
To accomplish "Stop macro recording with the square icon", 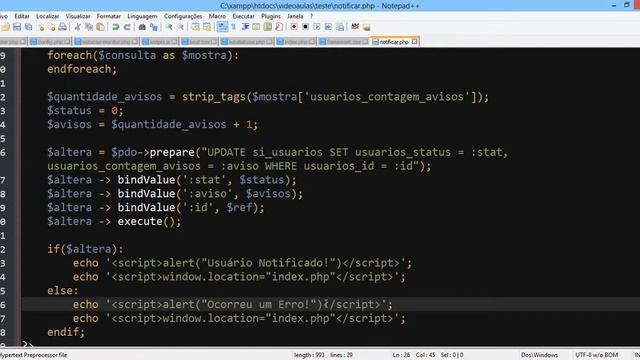I will [x=305, y=27].
